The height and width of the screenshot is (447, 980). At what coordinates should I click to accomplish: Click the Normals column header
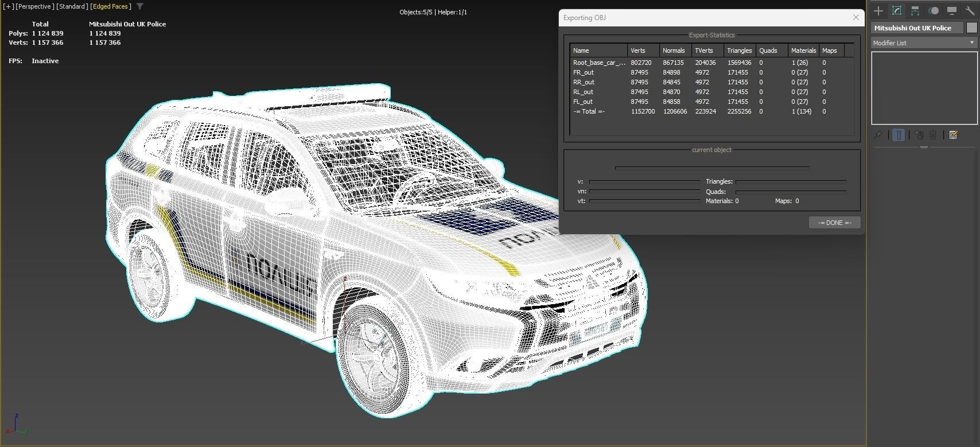(x=675, y=50)
